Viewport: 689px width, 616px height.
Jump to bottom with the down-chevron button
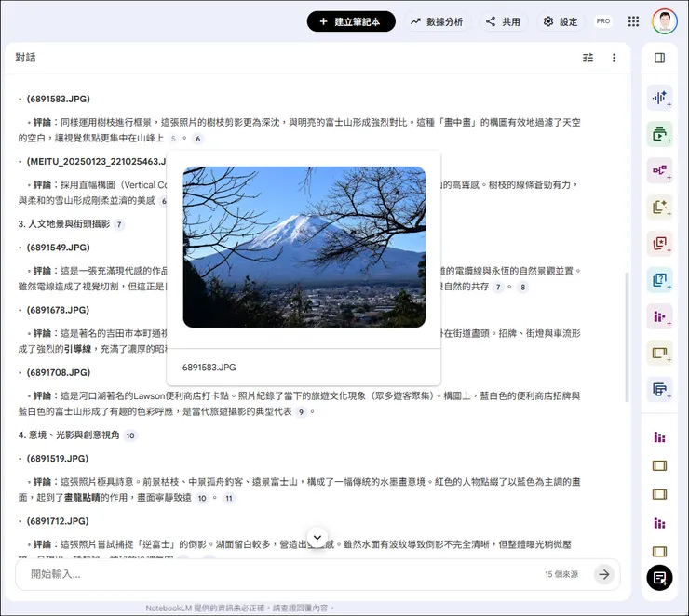[x=317, y=538]
